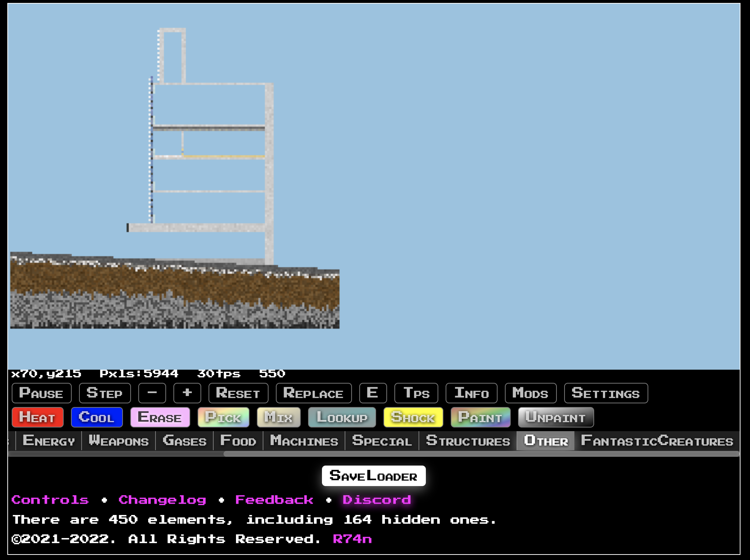Enable the Mix tool
Viewport: 750px width, 560px height.
click(278, 417)
